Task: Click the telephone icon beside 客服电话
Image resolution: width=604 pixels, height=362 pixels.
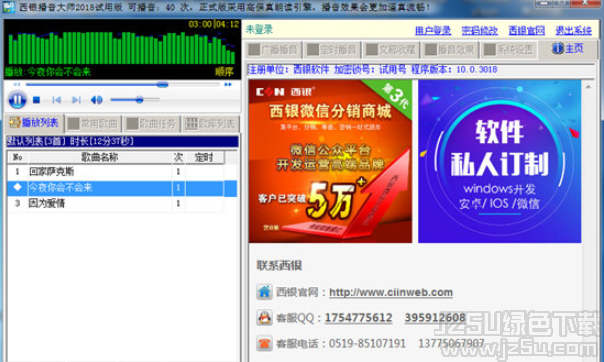Action: tap(265, 343)
